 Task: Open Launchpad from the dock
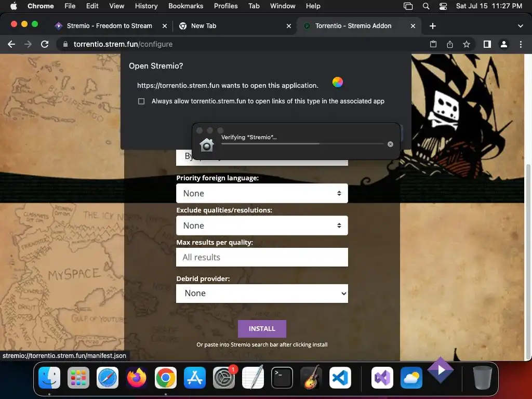point(78,378)
